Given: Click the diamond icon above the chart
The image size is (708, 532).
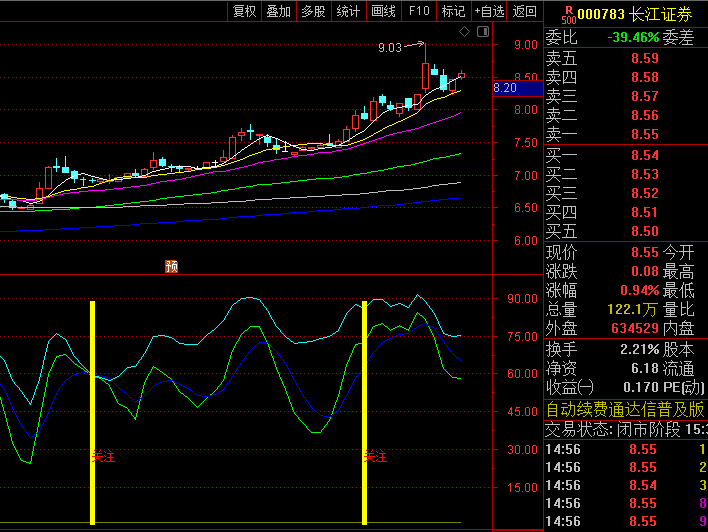Looking at the screenshot, I should pos(464,33).
